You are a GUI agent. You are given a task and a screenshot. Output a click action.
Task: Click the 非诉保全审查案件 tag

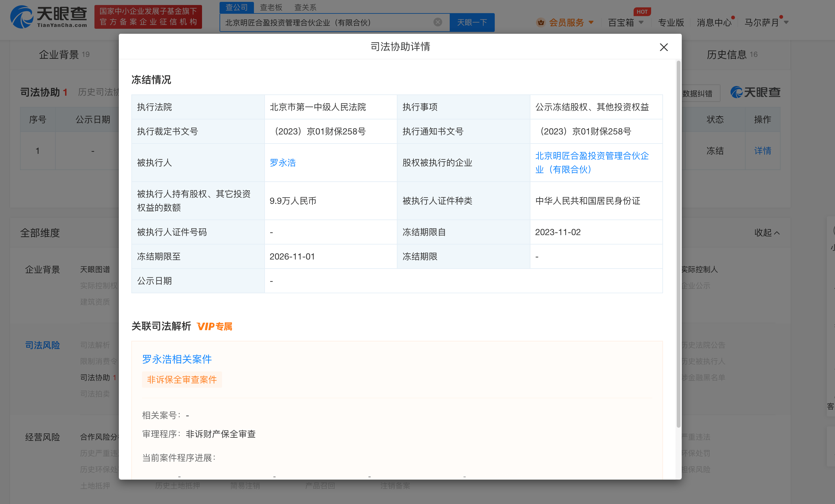[x=182, y=380]
